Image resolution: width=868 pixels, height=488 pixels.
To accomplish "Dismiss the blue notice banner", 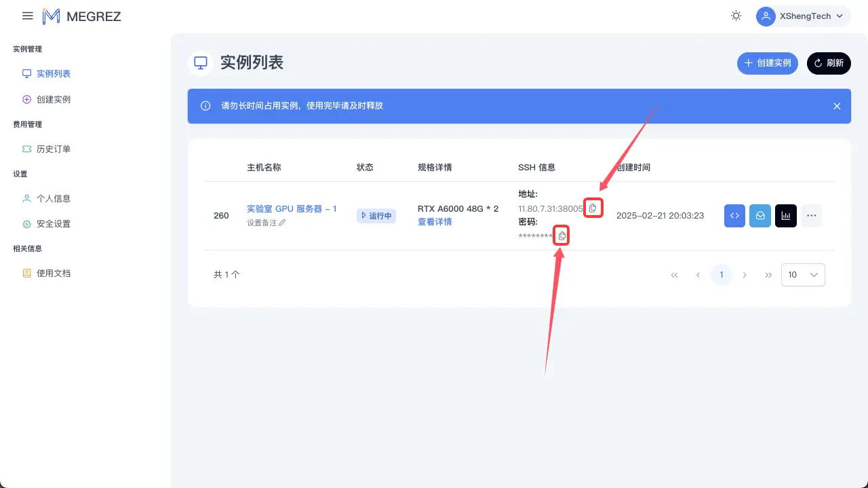I will click(837, 106).
